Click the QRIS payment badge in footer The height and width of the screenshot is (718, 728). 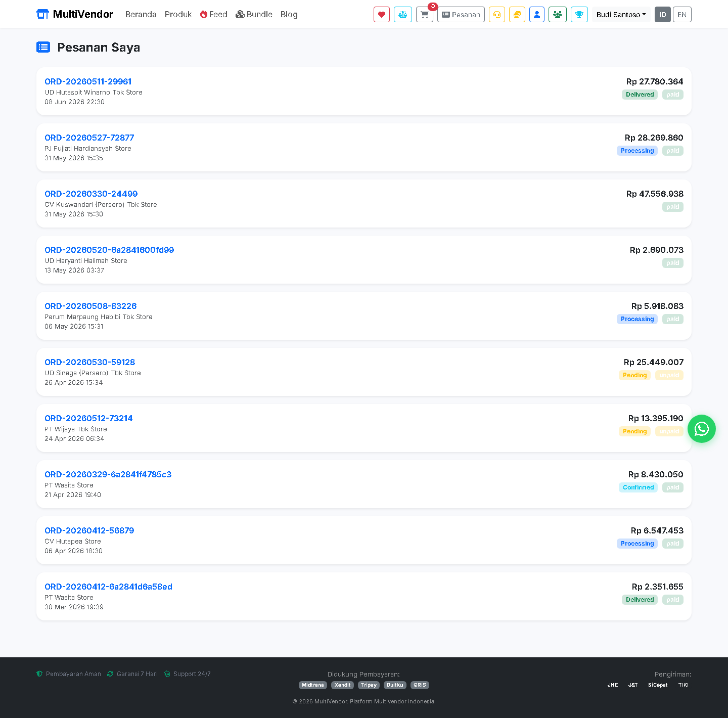point(420,685)
